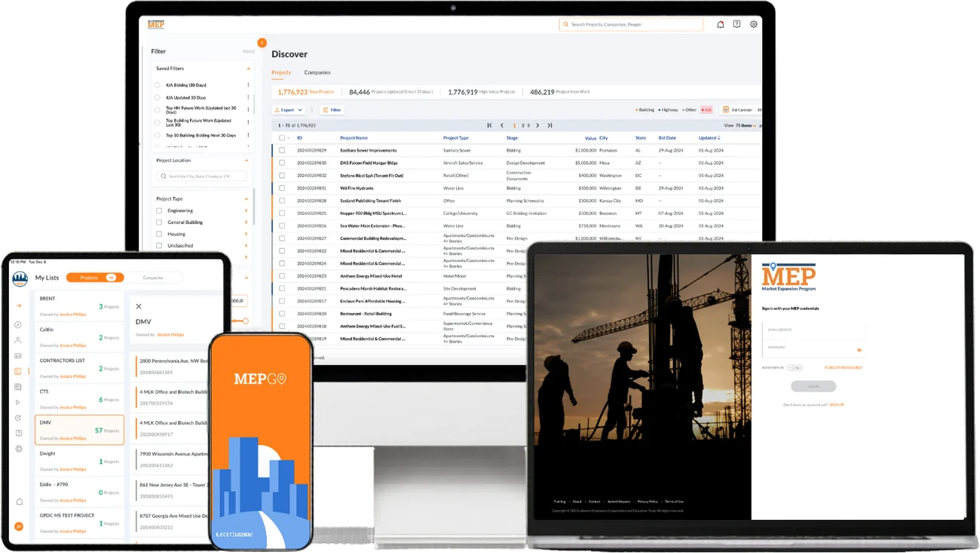The height and width of the screenshot is (553, 980).
Task: Open the compass Discover icon in the tablet sidebar
Action: click(18, 324)
